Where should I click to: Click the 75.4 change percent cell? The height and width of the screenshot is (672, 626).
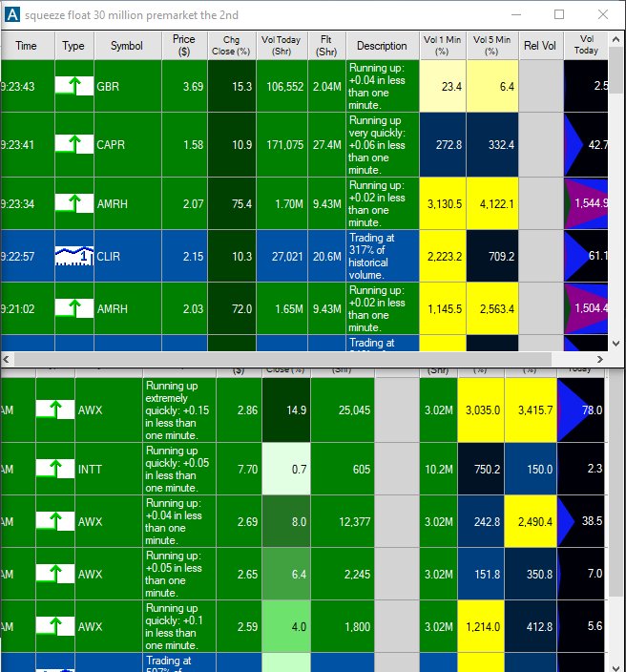[x=232, y=203]
